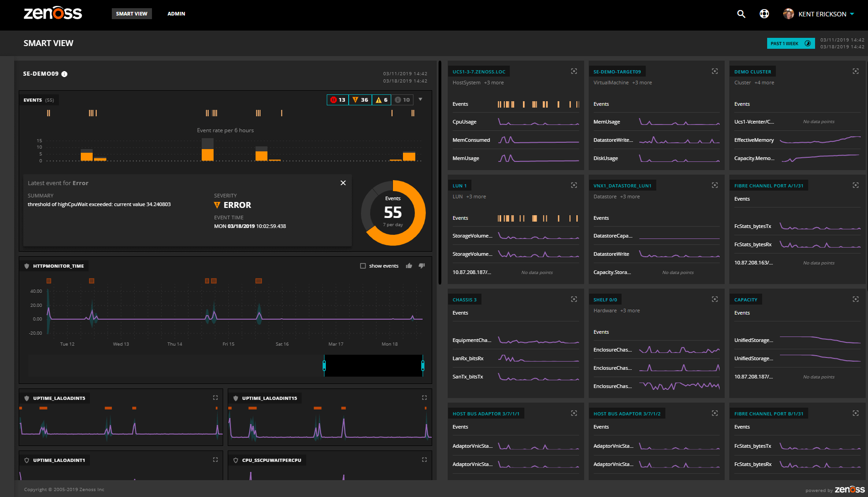Click the shield icon on UPTIME_LALOADINT5
Image resolution: width=868 pixels, height=497 pixels.
26,398
